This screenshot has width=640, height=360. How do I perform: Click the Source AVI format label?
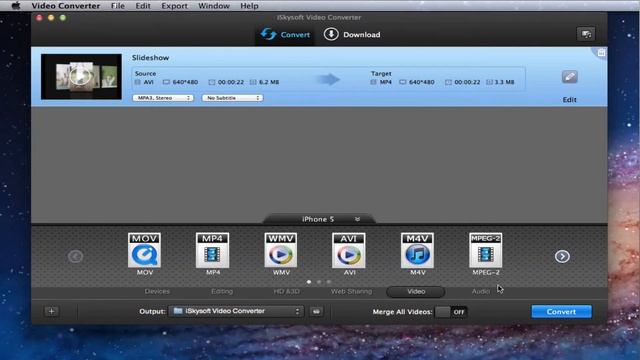click(149, 82)
